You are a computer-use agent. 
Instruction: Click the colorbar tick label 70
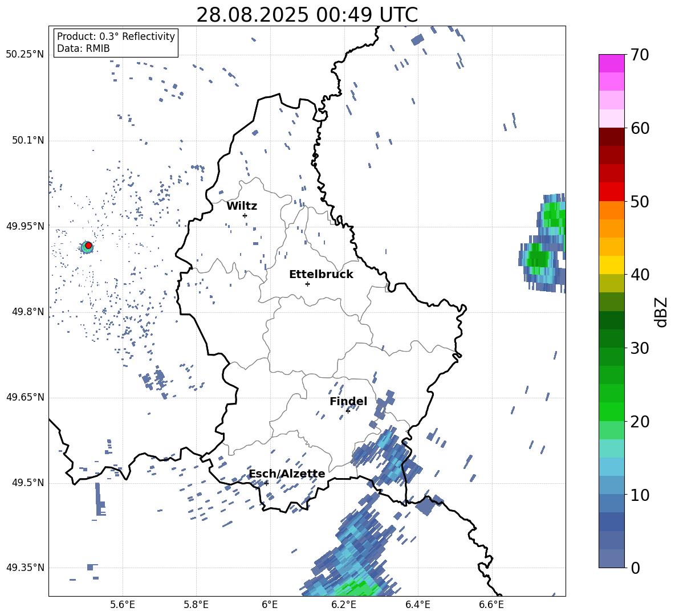click(640, 55)
